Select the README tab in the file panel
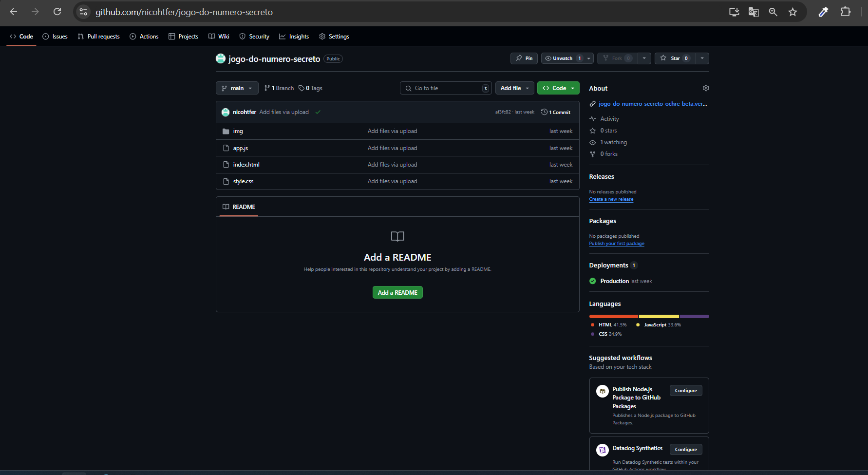Screen dimensions: 868x475 tap(239, 207)
